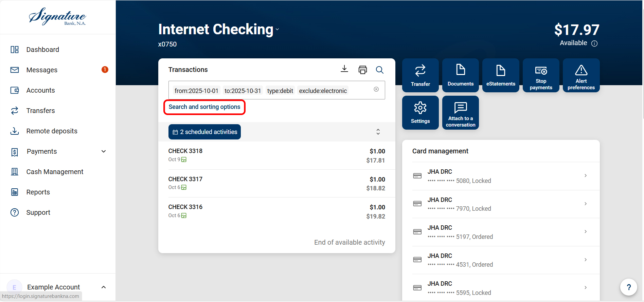Clear the transaction search filters
644x302 pixels.
point(376,89)
